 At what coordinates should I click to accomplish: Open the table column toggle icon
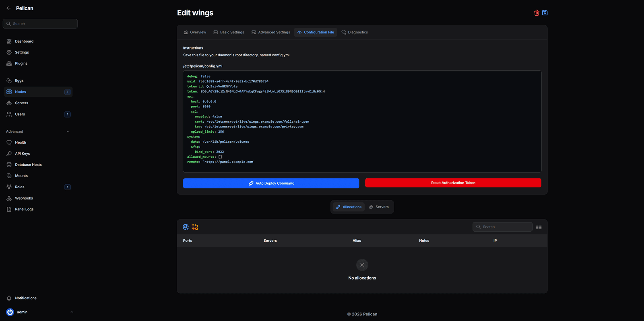[x=539, y=227]
